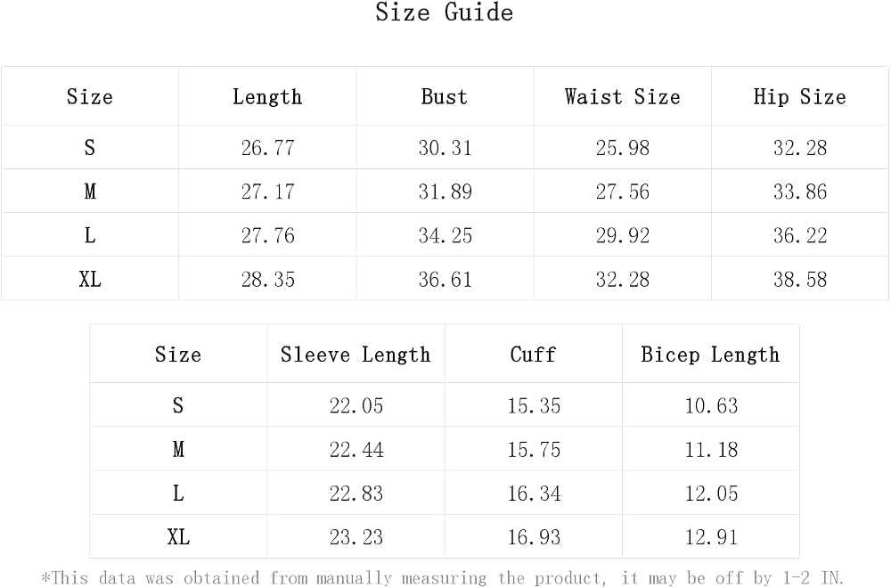This screenshot has height=588, width=891.
Task: Select the 38.58 hip value
Action: point(799,279)
